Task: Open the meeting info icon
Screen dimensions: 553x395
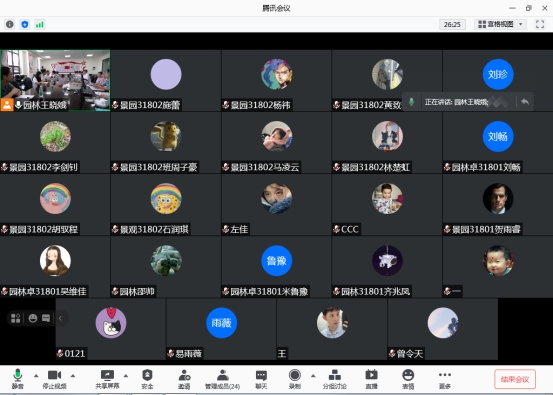Action: click(x=10, y=24)
